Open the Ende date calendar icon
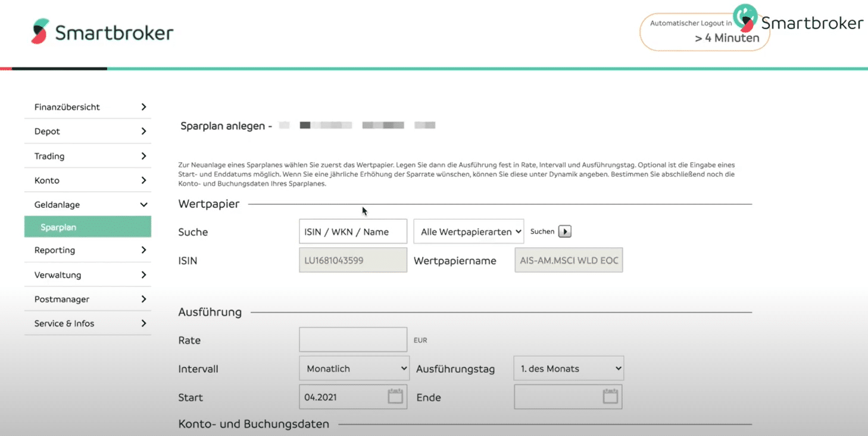The height and width of the screenshot is (436, 868). click(x=610, y=397)
